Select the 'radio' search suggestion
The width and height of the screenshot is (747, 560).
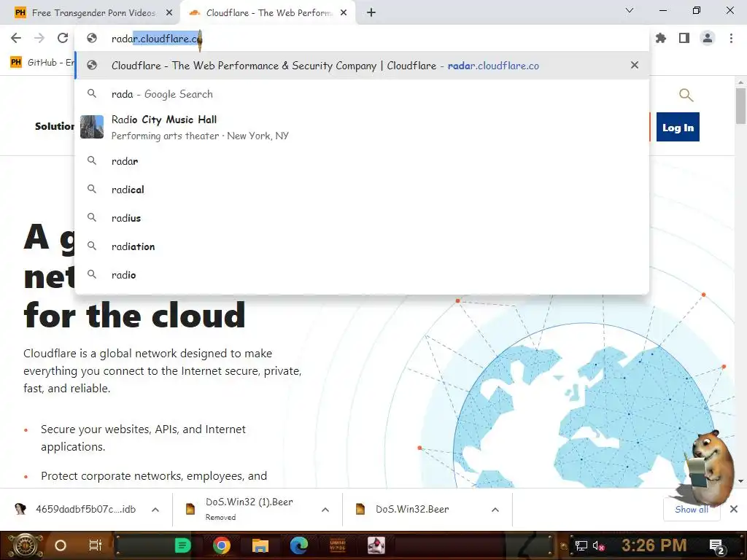362,275
